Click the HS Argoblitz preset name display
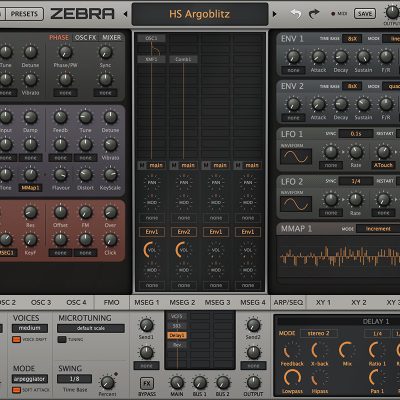The image size is (400, 400). 200,14
